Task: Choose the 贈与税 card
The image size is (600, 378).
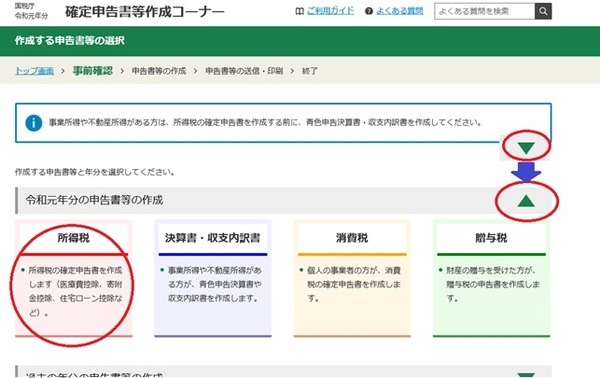Action: click(x=491, y=278)
